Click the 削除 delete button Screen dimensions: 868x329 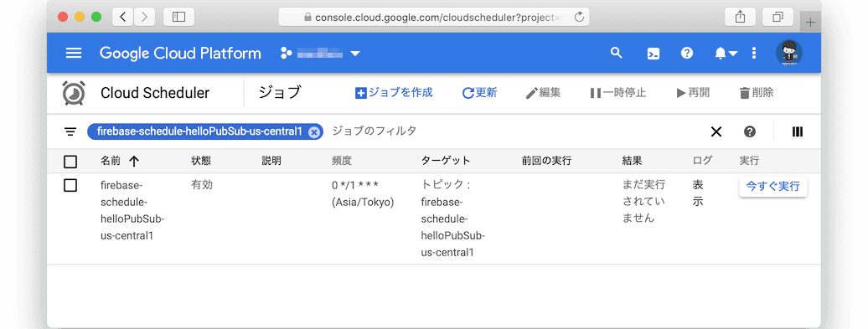pos(757,93)
